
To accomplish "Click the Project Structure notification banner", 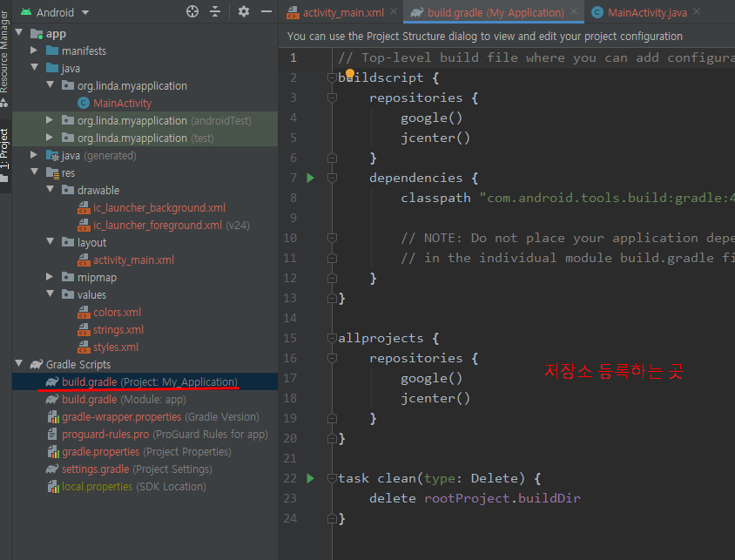I will tap(507, 36).
